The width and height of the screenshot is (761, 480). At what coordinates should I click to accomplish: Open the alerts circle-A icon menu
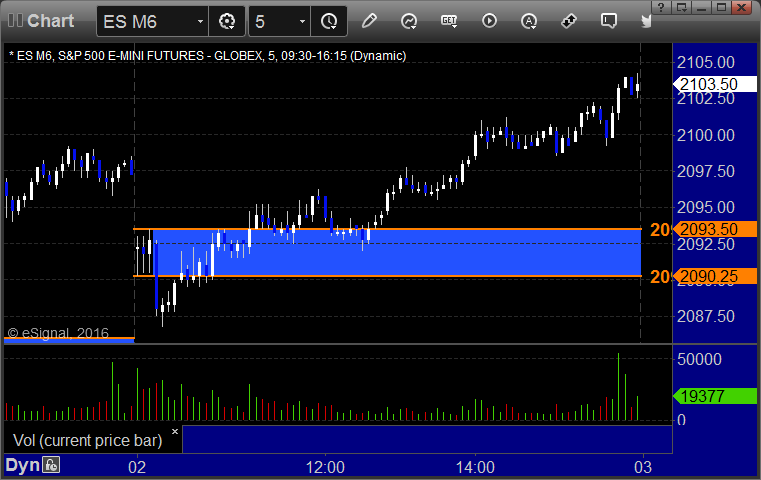click(529, 21)
